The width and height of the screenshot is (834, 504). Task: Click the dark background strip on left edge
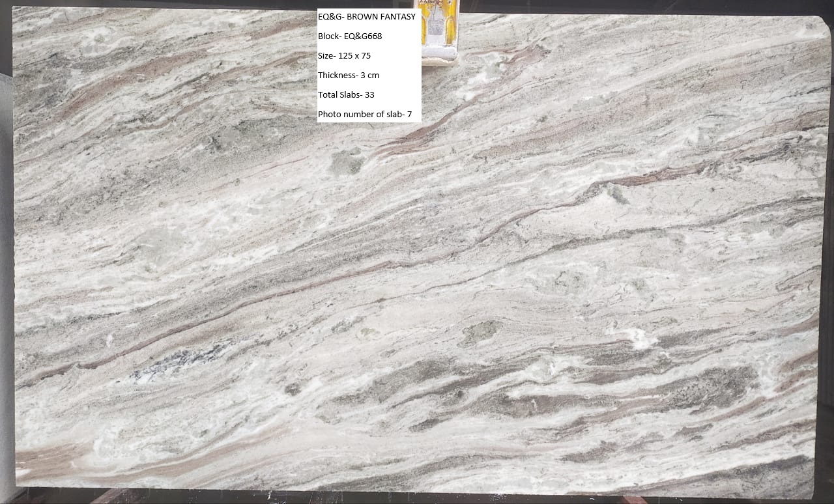6,260
